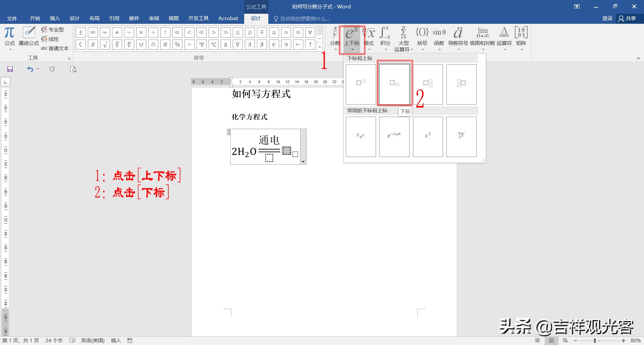The height and width of the screenshot is (345, 644).
Task: Open 墨迹公式 to draw an equation
Action: (29, 35)
